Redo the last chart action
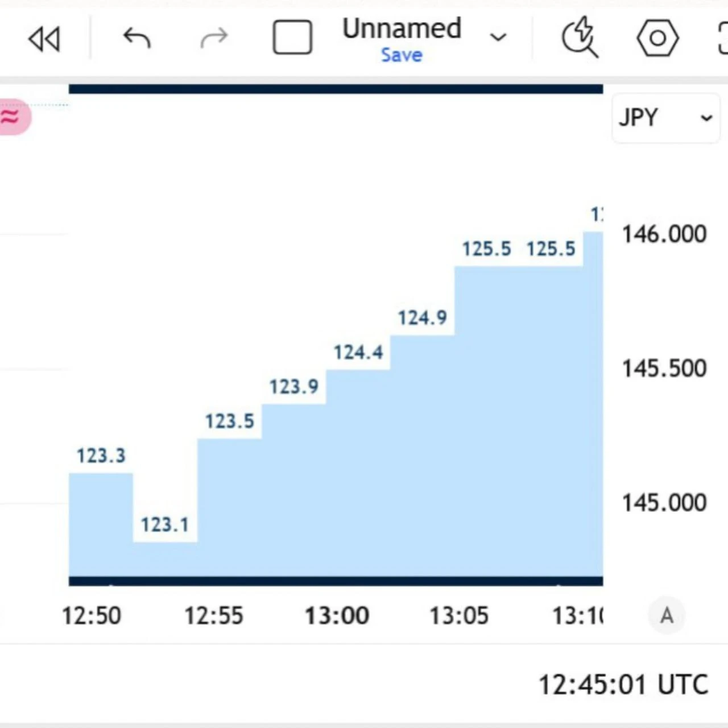The height and width of the screenshot is (728, 728). coord(214,38)
